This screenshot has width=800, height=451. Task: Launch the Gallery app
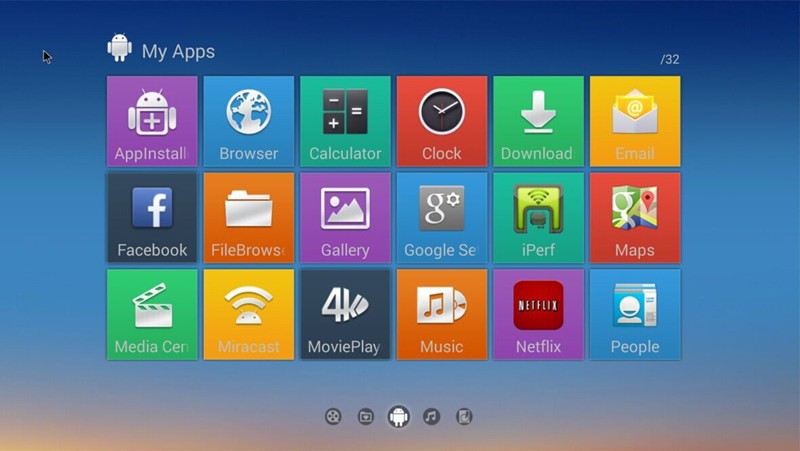345,217
